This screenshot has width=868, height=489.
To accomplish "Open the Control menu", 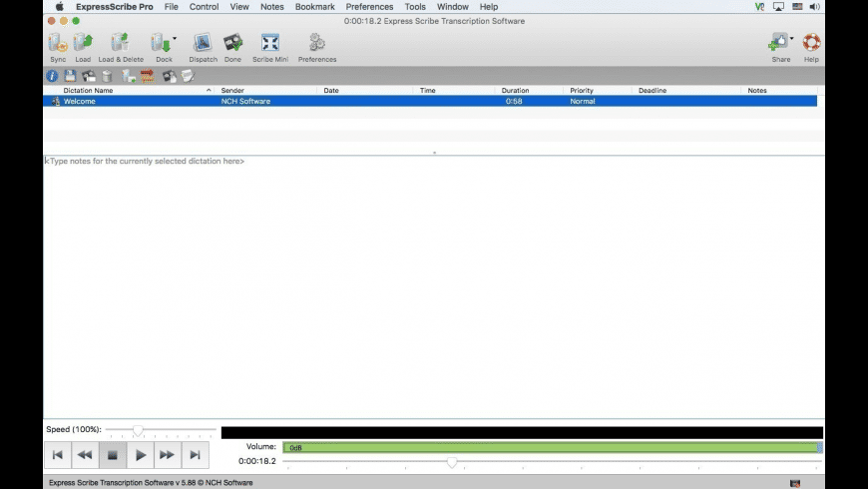I will pyautogui.click(x=204, y=7).
